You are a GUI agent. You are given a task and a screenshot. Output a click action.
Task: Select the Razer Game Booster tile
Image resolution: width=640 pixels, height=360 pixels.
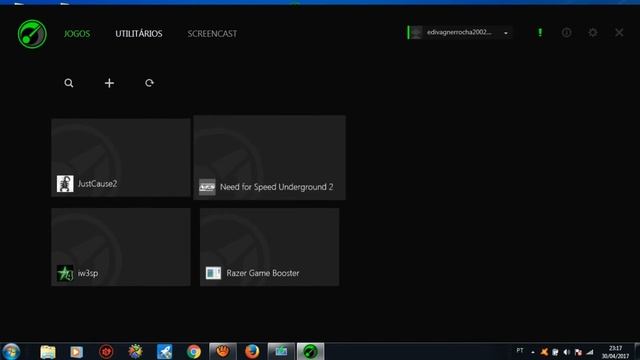coord(269,247)
